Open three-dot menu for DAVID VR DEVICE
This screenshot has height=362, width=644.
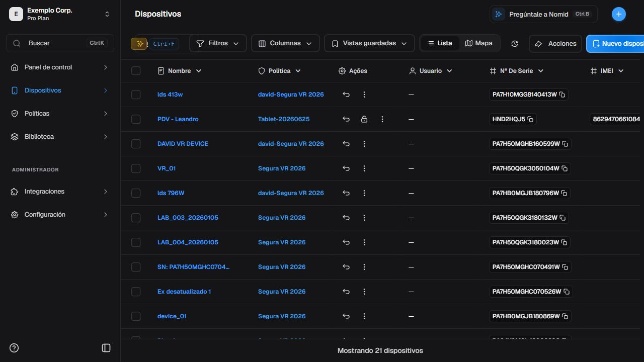tap(364, 144)
